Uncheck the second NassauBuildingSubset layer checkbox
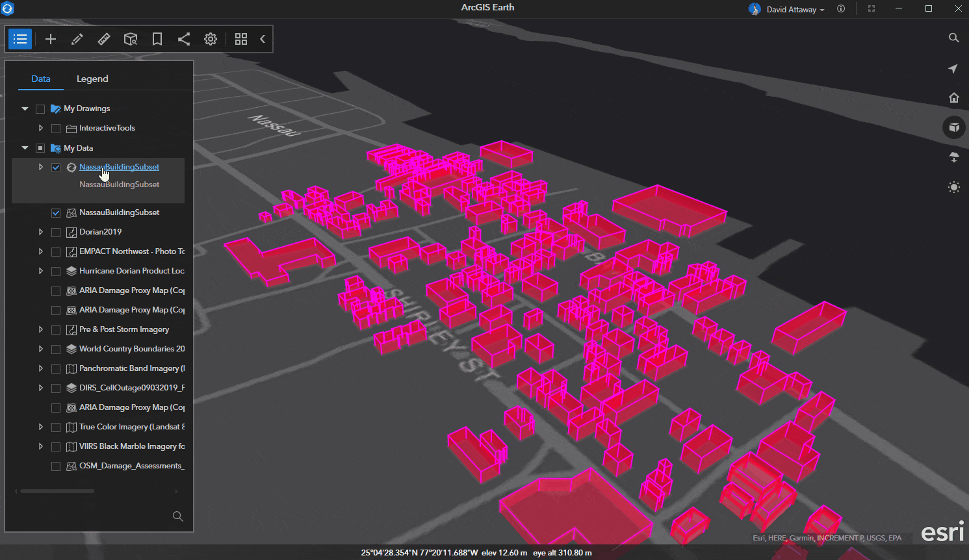The width and height of the screenshot is (969, 560). (x=56, y=213)
